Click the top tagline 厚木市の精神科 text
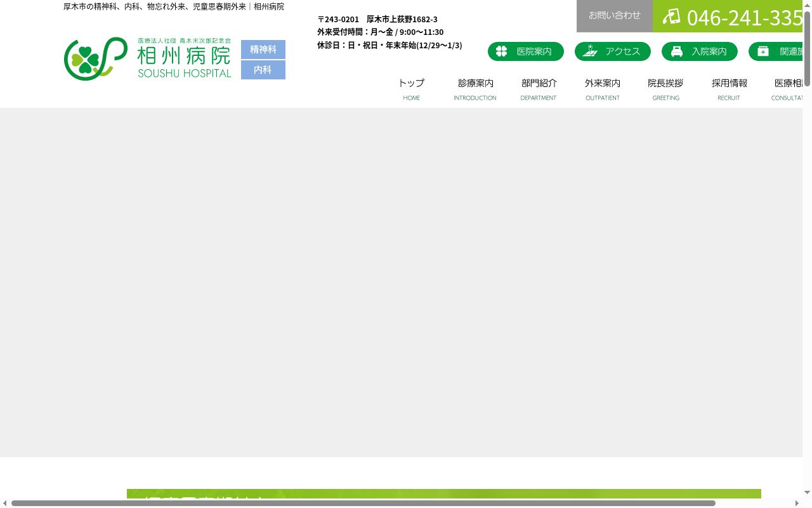812x508 pixels. pyautogui.click(x=174, y=6)
